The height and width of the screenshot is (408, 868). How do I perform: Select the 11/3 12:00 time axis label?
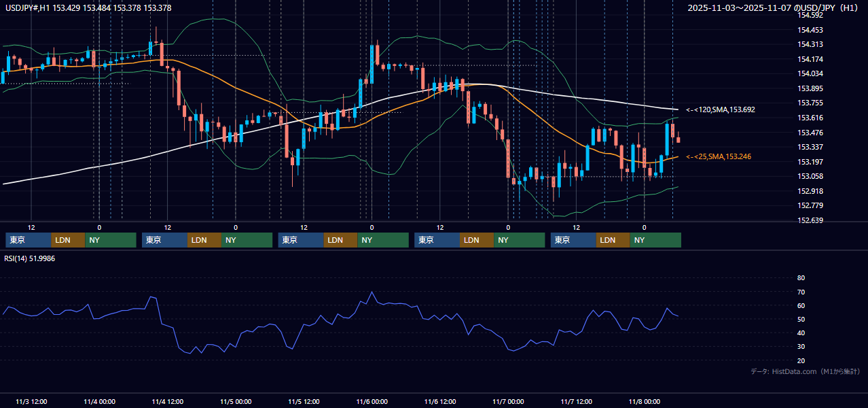pos(31,402)
